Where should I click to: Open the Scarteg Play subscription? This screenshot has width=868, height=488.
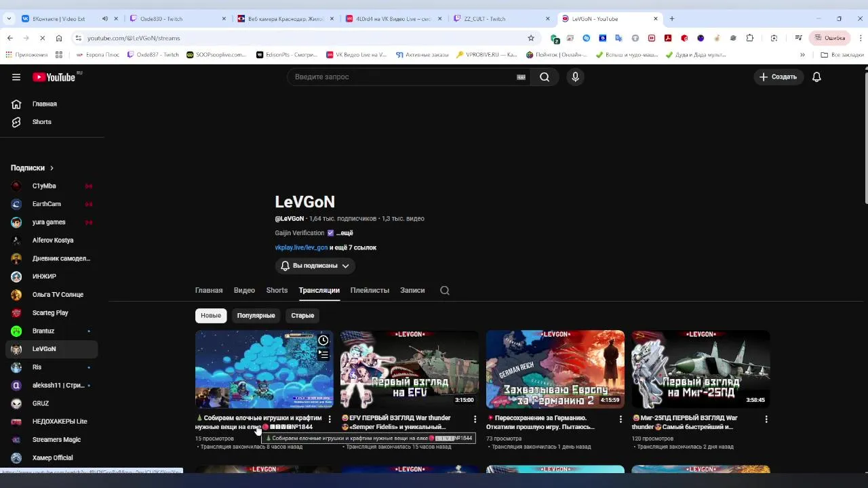click(52, 312)
